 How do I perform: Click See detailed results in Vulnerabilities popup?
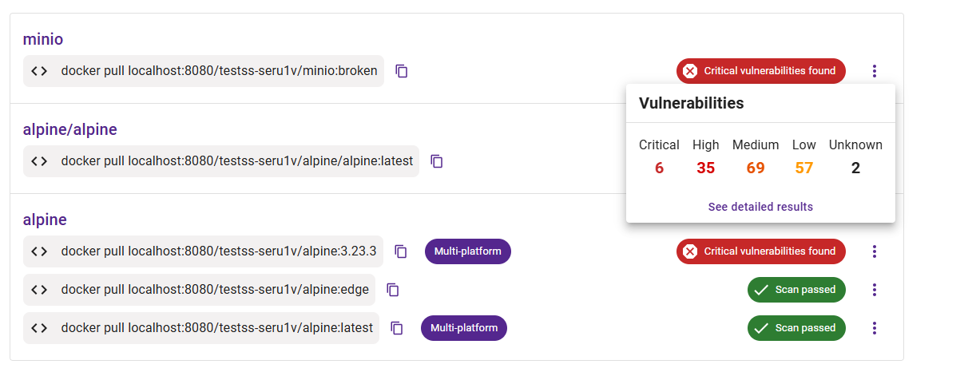click(760, 207)
